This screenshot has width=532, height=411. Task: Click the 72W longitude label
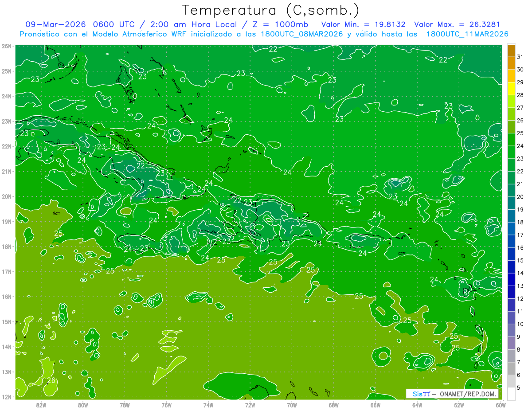(250, 404)
